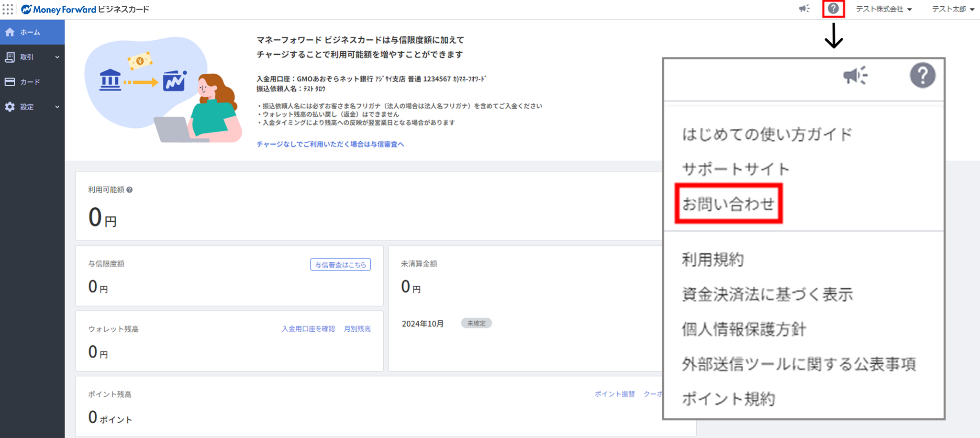Click the settings gear icon in sidebar
Screen dimensions: 980x438
pos(10,107)
